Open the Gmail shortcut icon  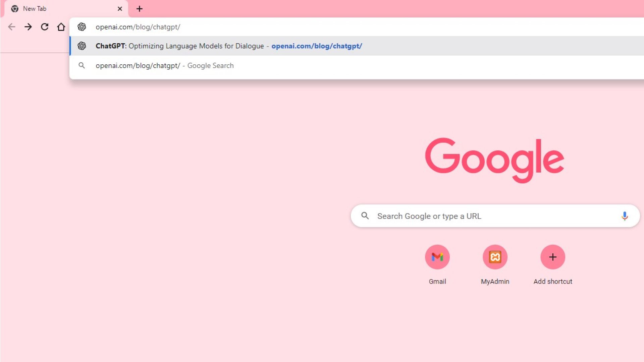tap(437, 257)
